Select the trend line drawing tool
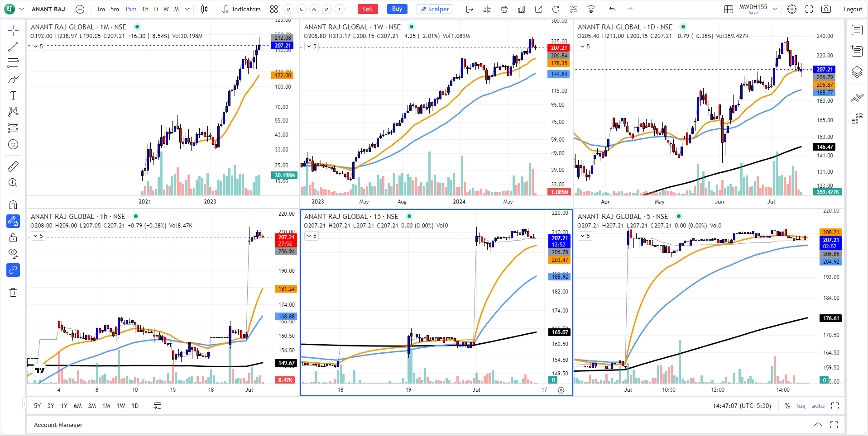The height and width of the screenshot is (436, 868). click(13, 47)
